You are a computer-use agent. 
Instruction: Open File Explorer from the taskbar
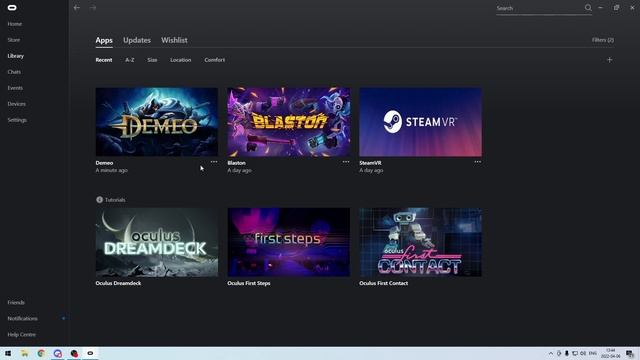point(24,353)
